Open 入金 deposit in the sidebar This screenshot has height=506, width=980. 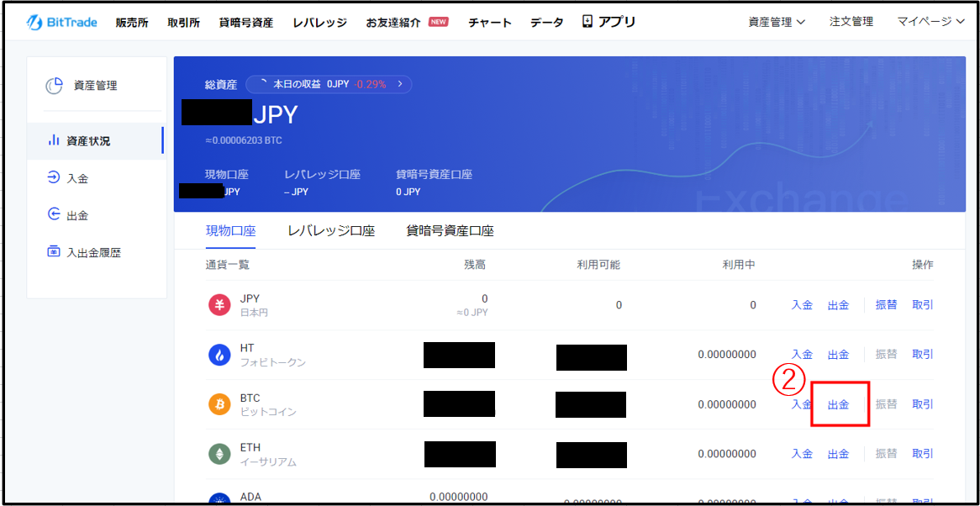click(x=77, y=178)
